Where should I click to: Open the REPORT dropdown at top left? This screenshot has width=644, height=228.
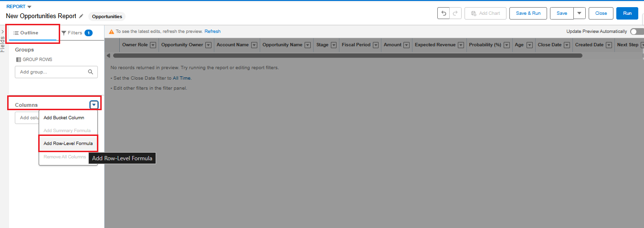click(29, 7)
